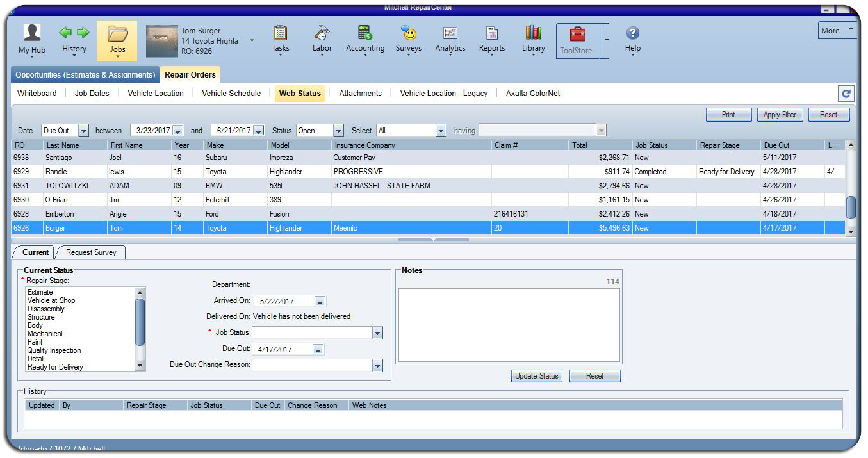Select Body repair stage
The image size is (868, 458).
[35, 325]
